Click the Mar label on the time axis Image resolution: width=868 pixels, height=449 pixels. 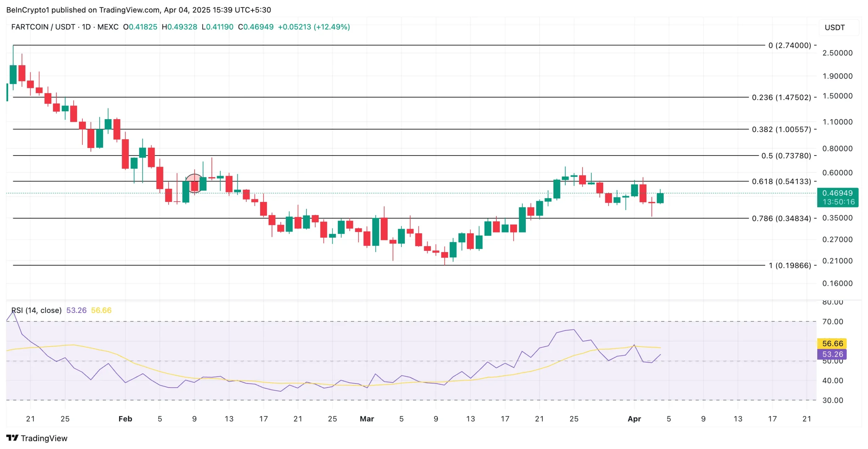click(367, 419)
